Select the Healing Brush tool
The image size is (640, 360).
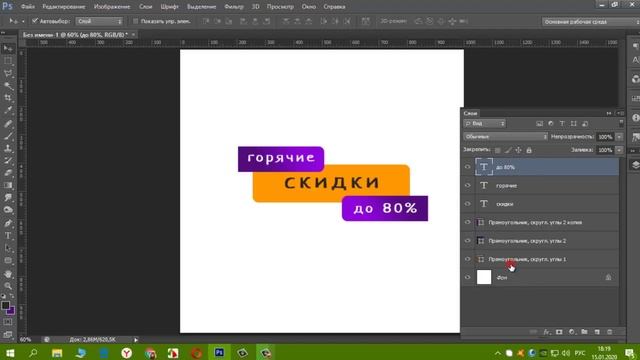tap(8, 123)
